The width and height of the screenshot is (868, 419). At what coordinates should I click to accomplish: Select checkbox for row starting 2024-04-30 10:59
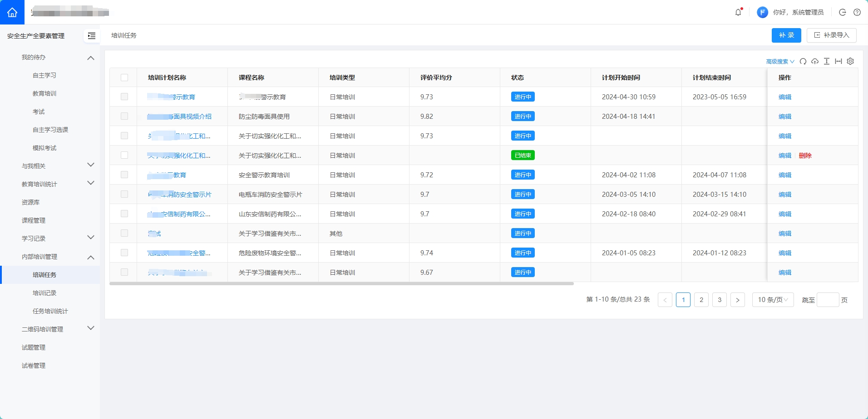click(124, 97)
